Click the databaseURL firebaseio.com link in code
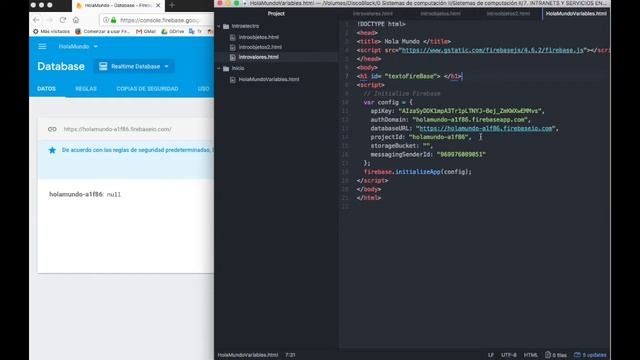This screenshot has height=360, width=640. (487, 128)
